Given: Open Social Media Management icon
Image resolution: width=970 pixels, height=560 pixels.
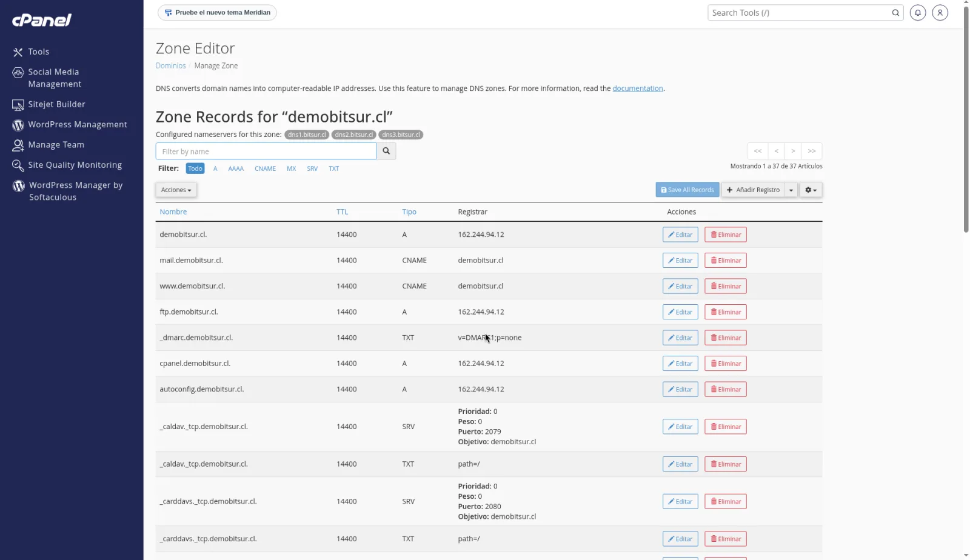Looking at the screenshot, I should pyautogui.click(x=18, y=72).
